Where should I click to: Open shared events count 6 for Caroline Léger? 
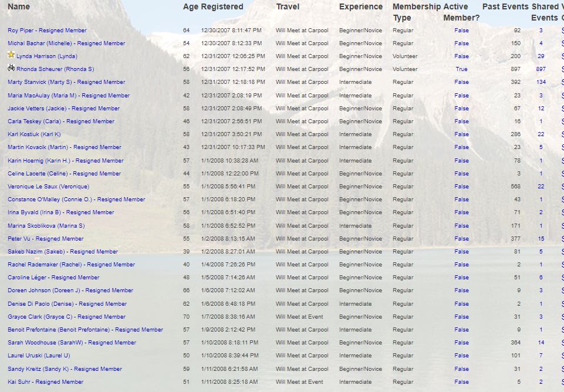point(541,278)
